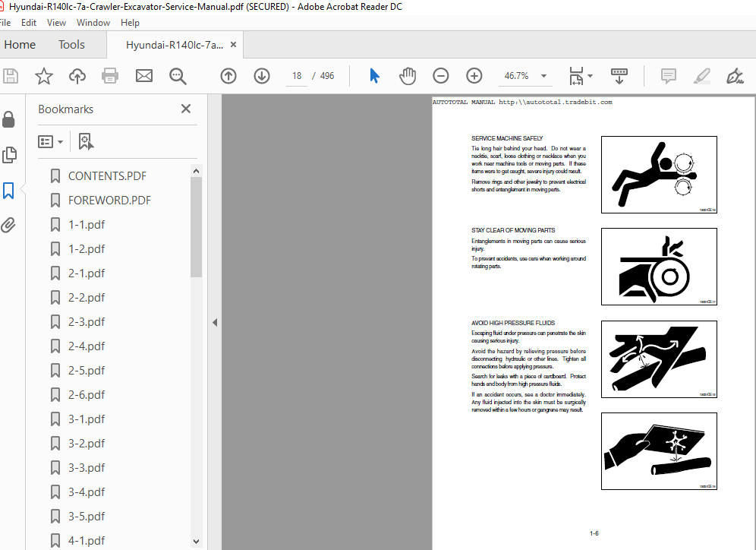
Task: Click the AVOID HIGH PRESSURE FLUIDS heading
Action: pos(513,323)
